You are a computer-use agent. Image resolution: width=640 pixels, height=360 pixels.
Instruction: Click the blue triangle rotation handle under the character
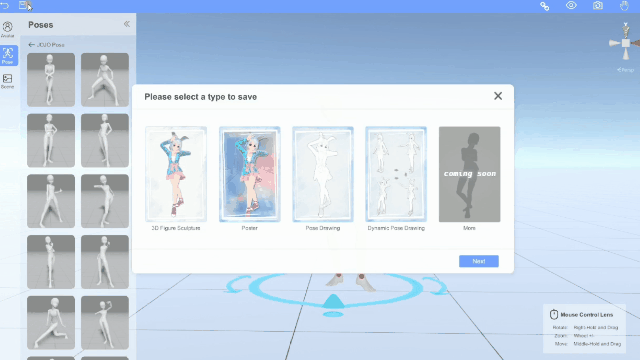coord(333,301)
